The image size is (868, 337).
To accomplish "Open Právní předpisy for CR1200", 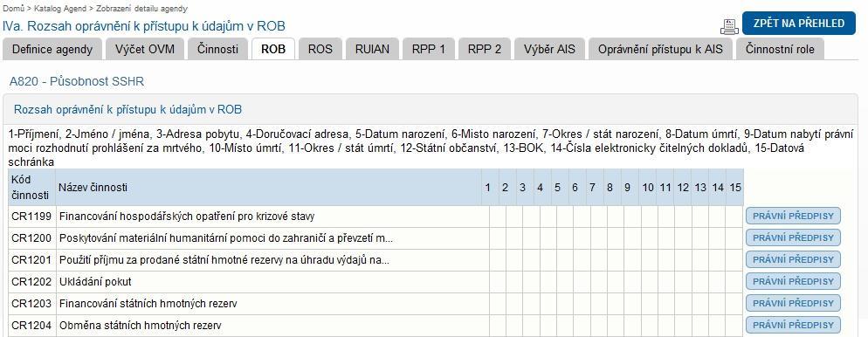I will coord(793,237).
